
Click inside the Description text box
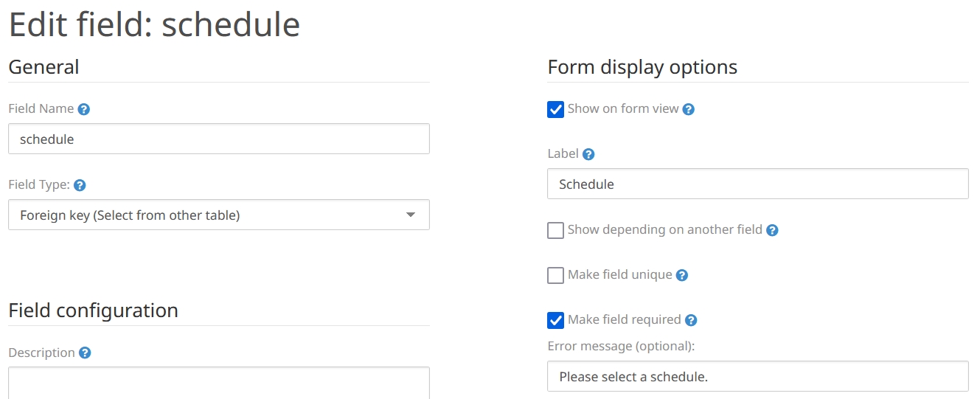point(218,384)
